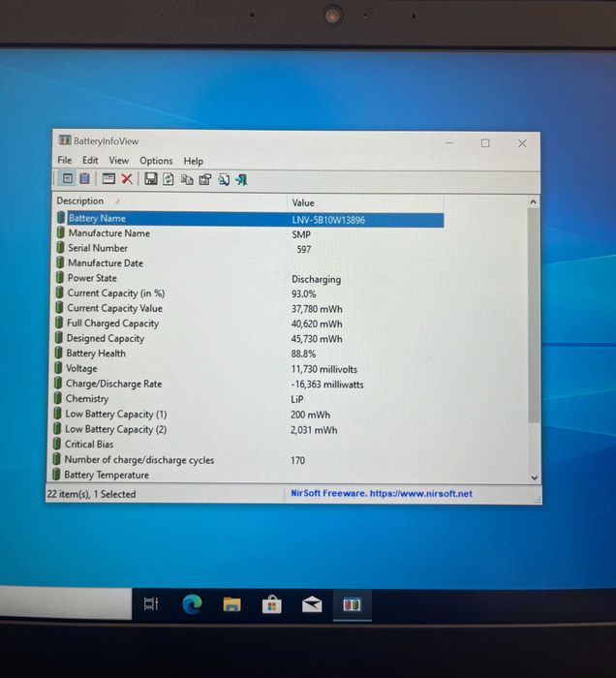Click the Exit toolbar icon

point(241,179)
